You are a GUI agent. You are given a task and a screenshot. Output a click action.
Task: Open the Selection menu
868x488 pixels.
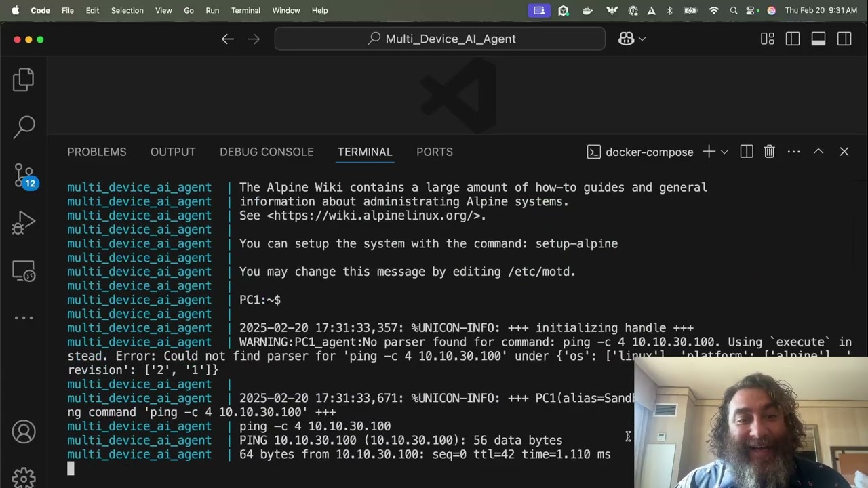click(x=127, y=10)
